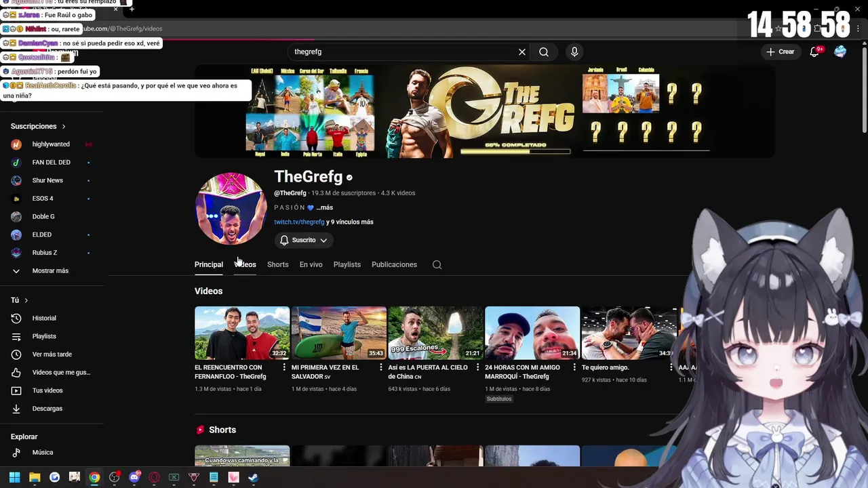This screenshot has height=488, width=868.
Task: Expand channel description with '...más'
Action: 324,208
